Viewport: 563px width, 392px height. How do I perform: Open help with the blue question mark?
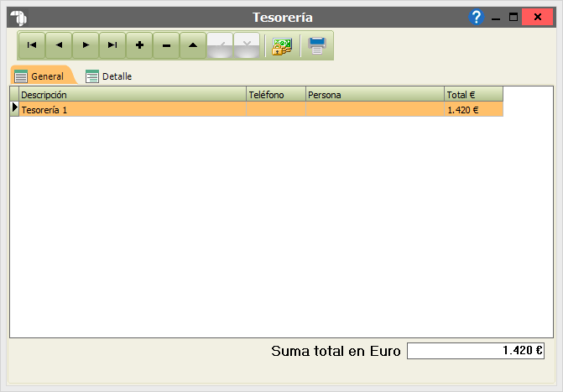(x=476, y=17)
